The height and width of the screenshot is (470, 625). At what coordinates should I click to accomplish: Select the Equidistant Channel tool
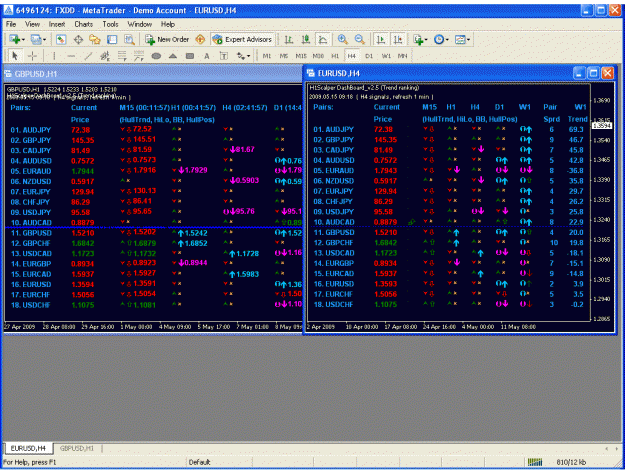tap(105, 56)
